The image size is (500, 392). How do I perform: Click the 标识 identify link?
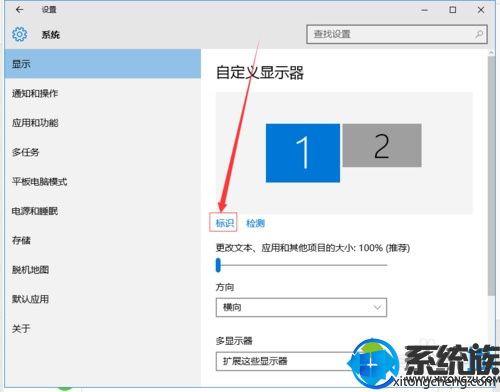click(x=224, y=223)
